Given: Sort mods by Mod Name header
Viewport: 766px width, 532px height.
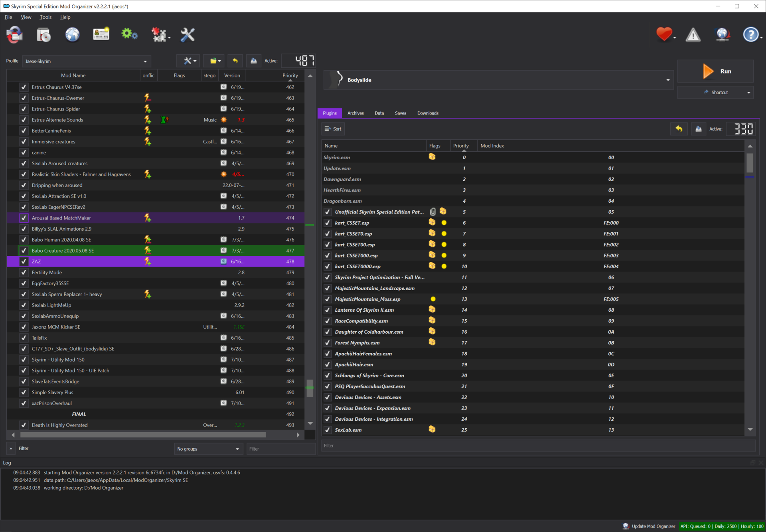Looking at the screenshot, I should click(73, 75).
